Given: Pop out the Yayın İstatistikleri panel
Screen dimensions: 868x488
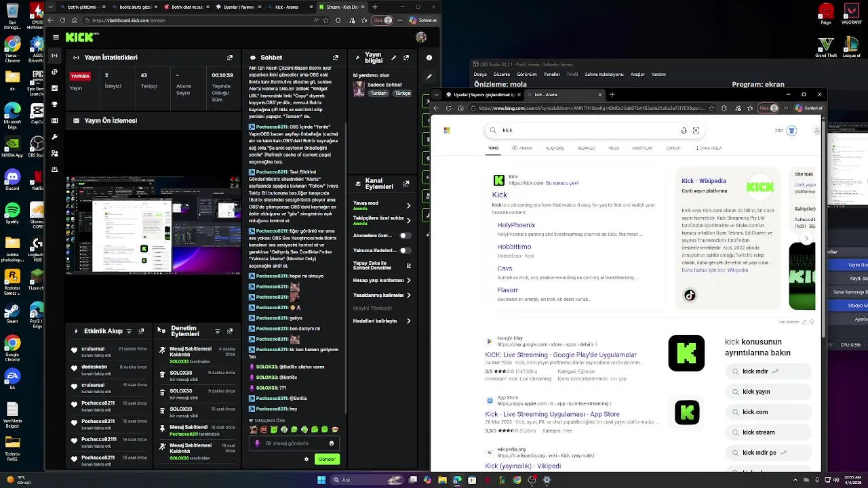Looking at the screenshot, I should point(230,58).
